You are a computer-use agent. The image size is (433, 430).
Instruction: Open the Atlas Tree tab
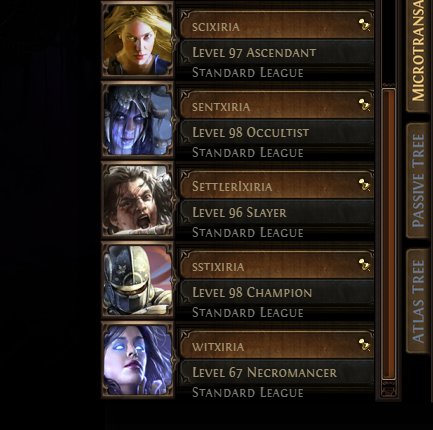pos(418,301)
